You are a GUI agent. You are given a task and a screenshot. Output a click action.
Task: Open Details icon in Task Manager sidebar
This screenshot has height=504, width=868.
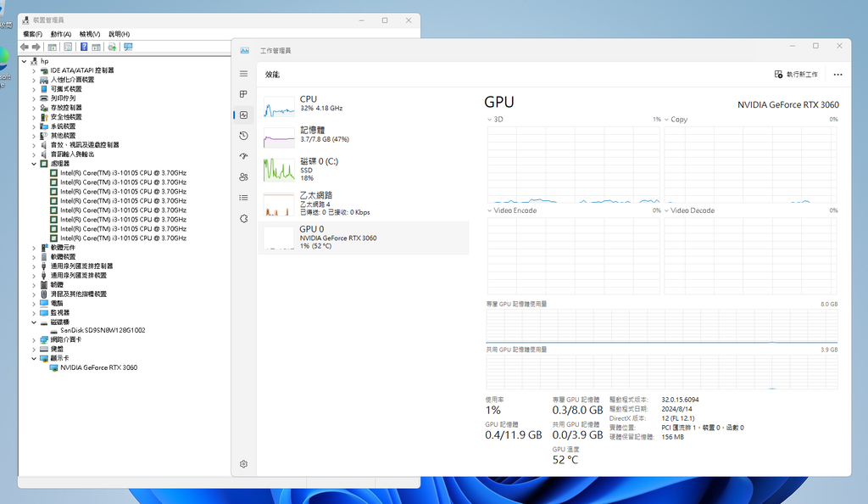243,198
